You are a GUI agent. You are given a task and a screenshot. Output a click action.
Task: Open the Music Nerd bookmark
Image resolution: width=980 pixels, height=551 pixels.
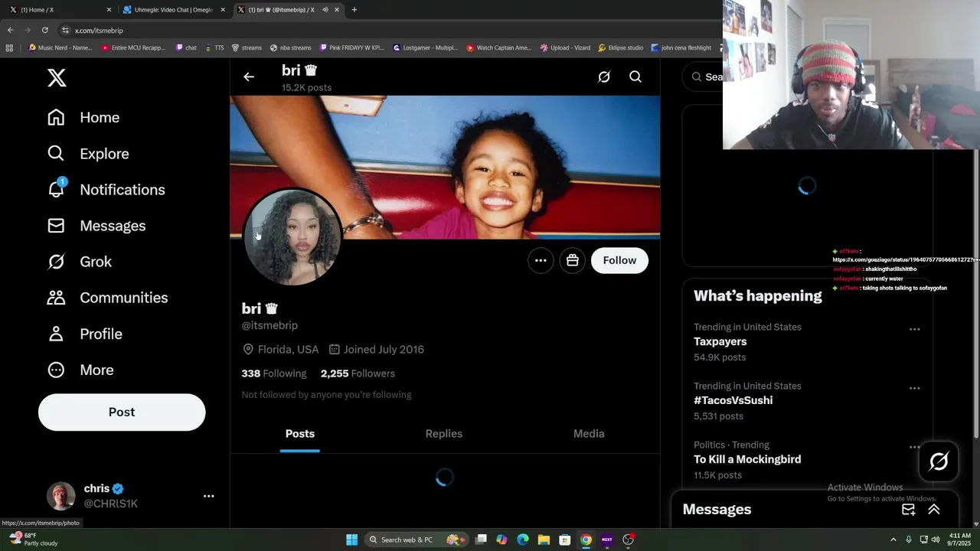click(x=60, y=47)
